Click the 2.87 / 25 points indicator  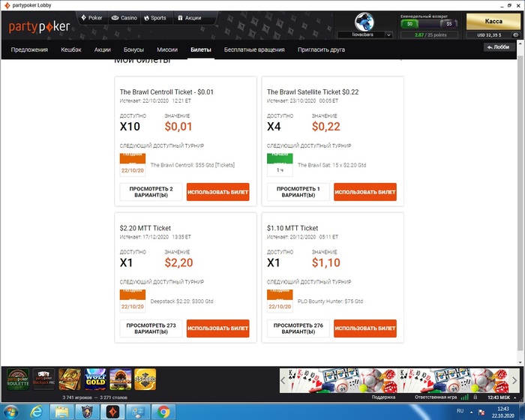pos(430,34)
